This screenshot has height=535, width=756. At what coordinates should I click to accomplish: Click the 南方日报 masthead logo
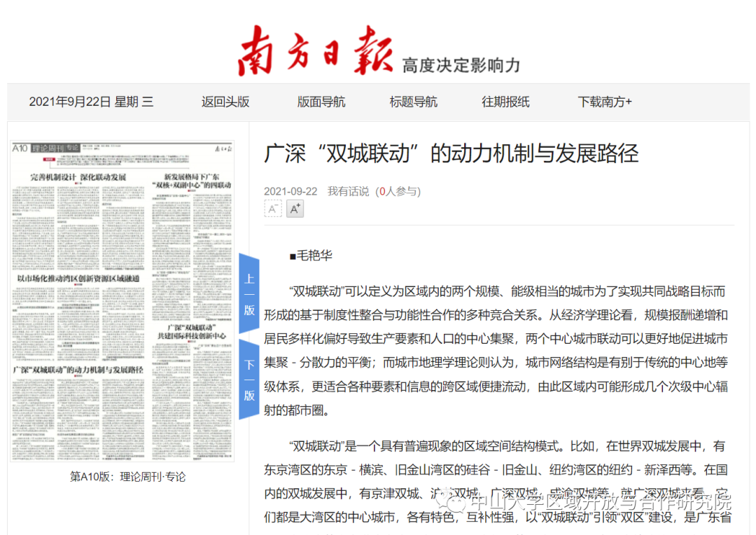click(315, 50)
